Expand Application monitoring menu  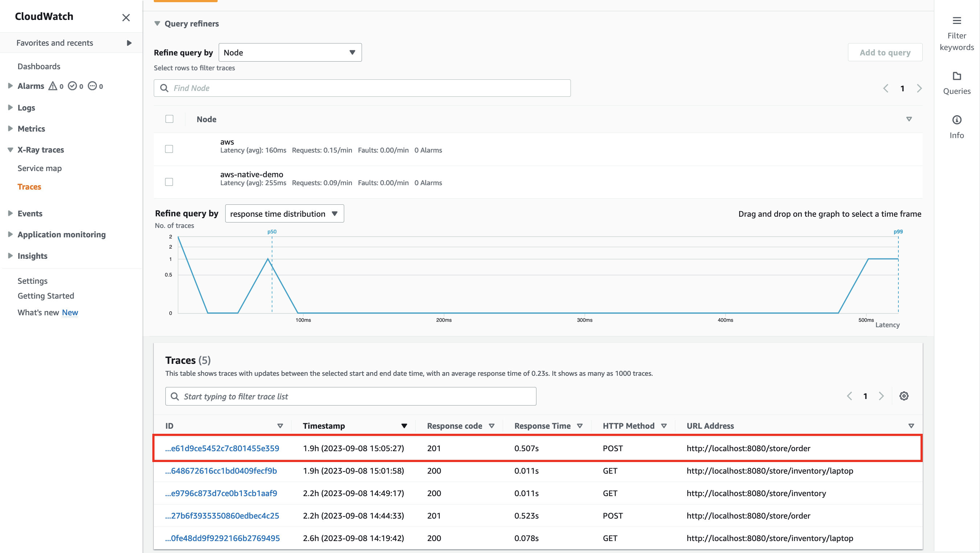[x=10, y=234]
